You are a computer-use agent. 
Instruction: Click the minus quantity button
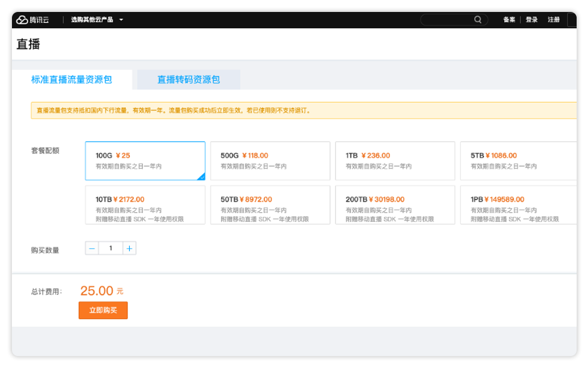[x=92, y=248]
